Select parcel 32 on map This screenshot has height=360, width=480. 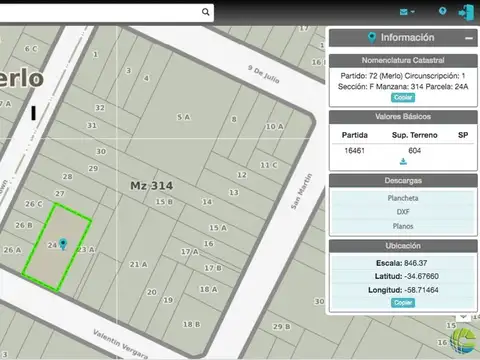(x=100, y=108)
